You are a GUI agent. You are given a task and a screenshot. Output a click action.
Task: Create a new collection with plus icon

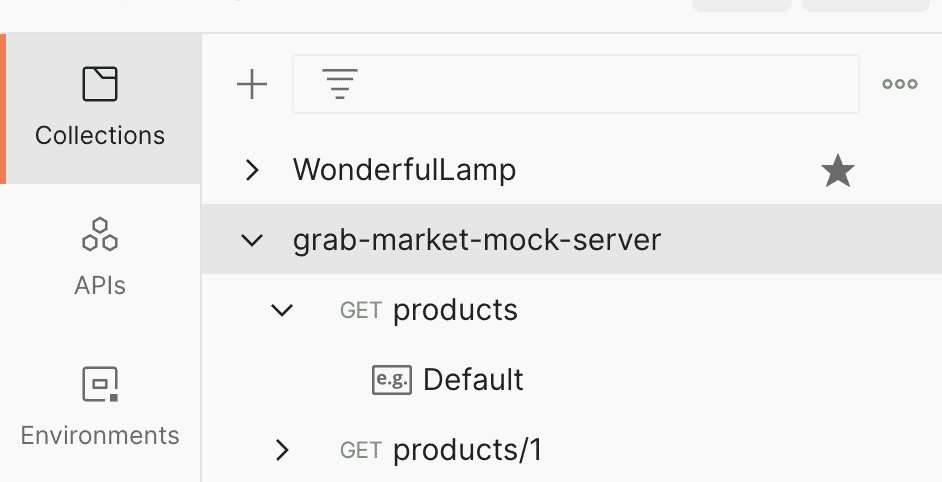pos(252,84)
